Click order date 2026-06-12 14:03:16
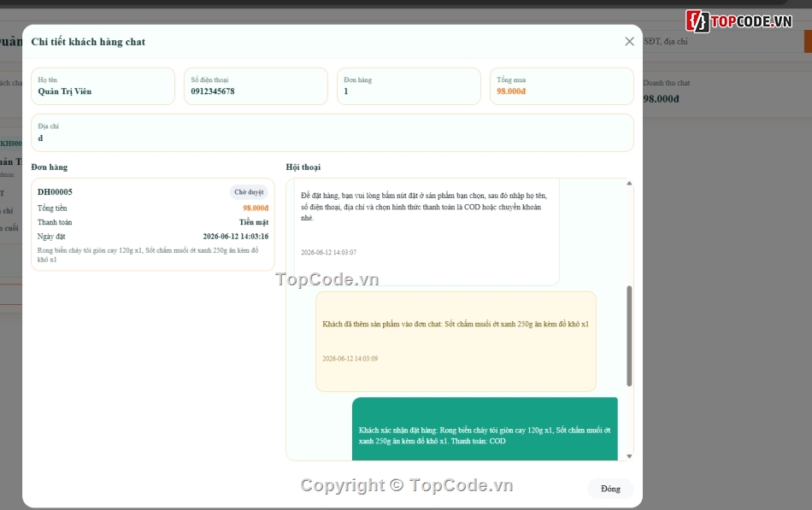The image size is (812, 510). 236,236
